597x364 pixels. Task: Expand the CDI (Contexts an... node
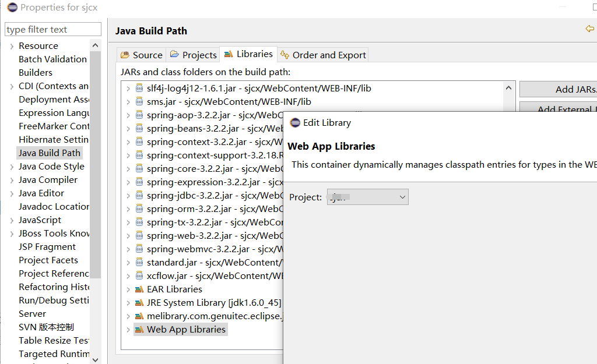pyautogui.click(x=12, y=86)
